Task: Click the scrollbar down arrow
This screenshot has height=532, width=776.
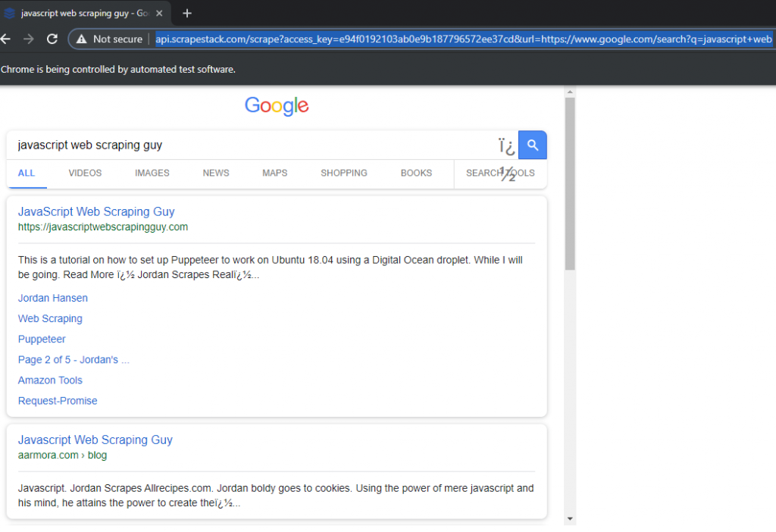Action: click(570, 518)
